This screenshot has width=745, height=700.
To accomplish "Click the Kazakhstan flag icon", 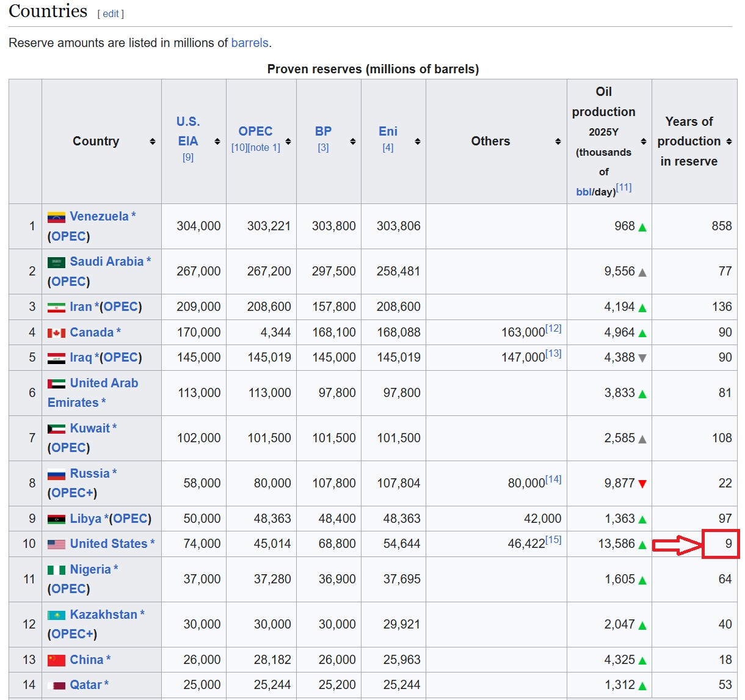I will coord(56,615).
